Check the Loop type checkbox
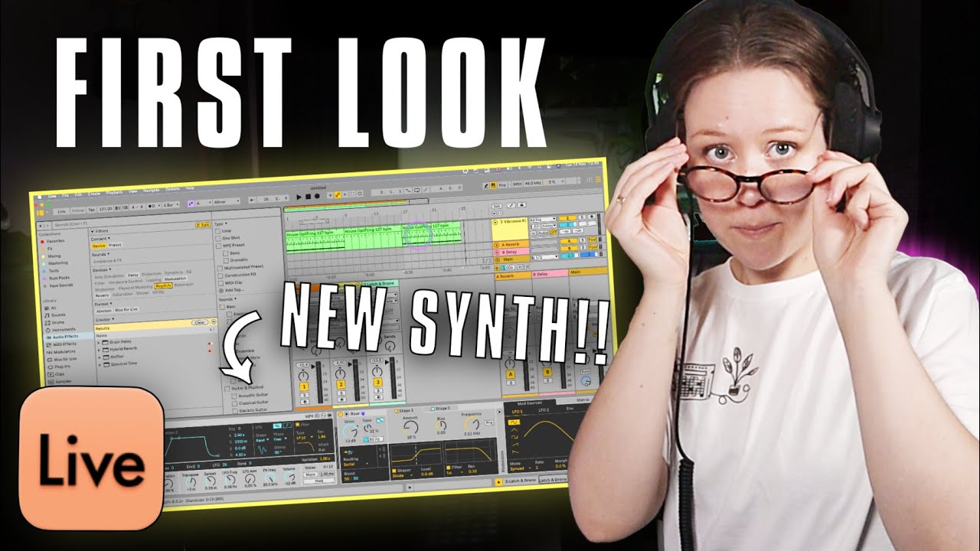This screenshot has height=551, width=980. coord(217,231)
